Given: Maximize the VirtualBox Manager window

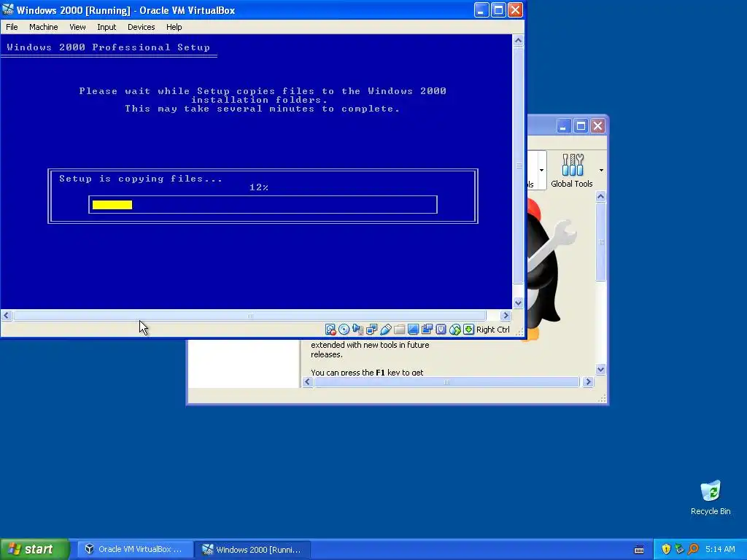Looking at the screenshot, I should pyautogui.click(x=580, y=126).
